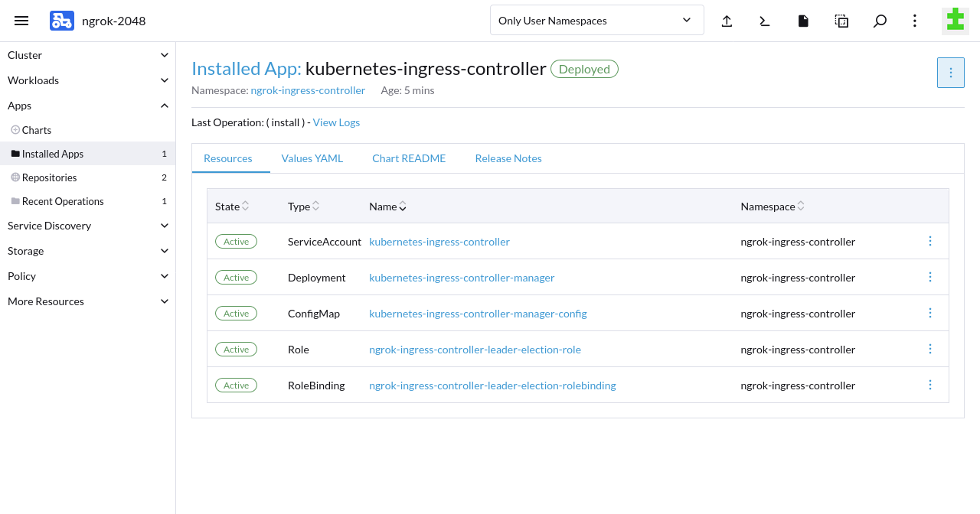Click the green user avatar
Viewport: 980px width, 514px height.
955,20
